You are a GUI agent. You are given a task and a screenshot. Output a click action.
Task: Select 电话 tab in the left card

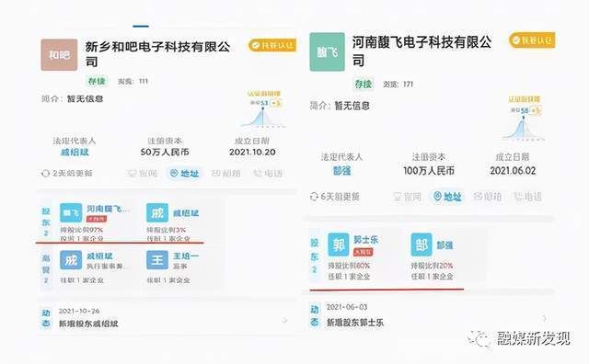tap(268, 174)
